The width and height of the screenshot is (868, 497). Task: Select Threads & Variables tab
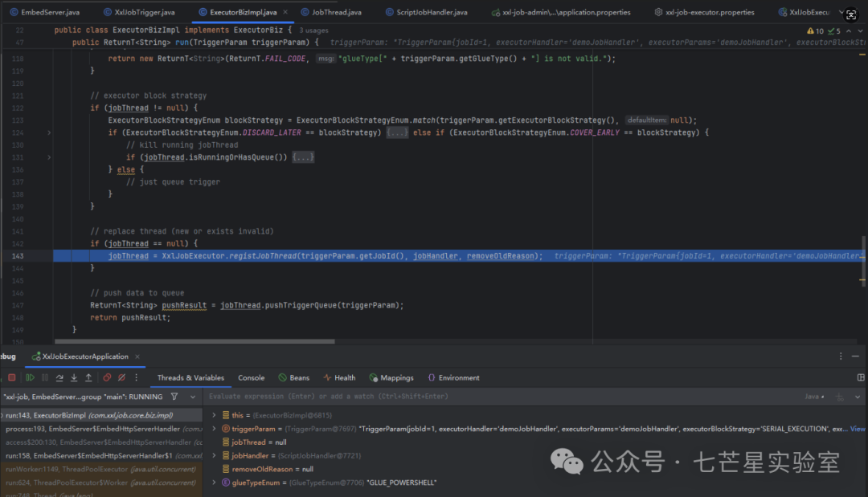click(x=190, y=377)
